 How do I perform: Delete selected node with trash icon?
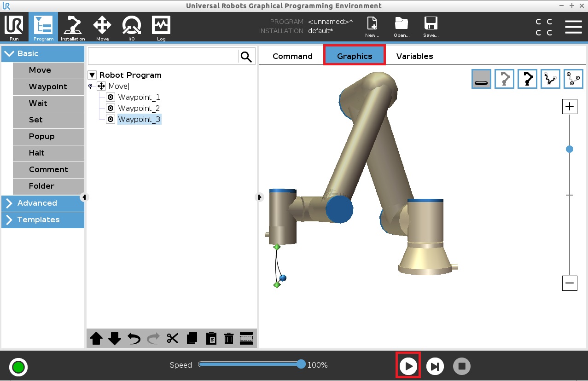229,339
